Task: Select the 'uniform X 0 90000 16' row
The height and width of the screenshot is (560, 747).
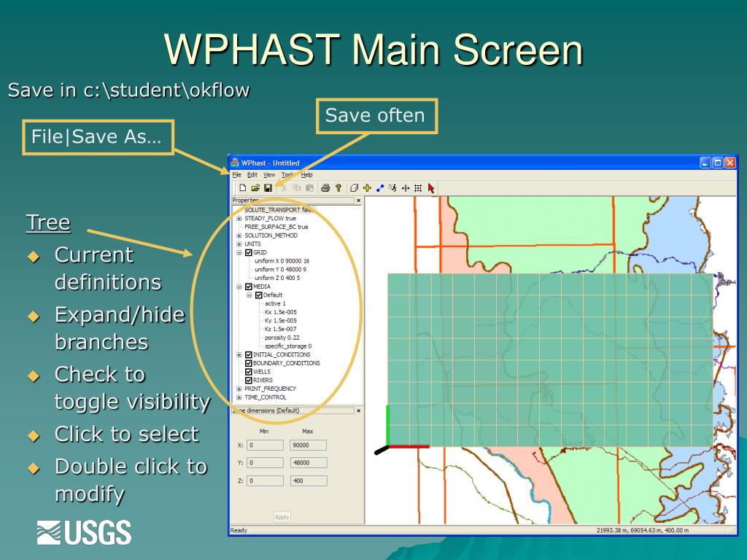Action: (282, 261)
